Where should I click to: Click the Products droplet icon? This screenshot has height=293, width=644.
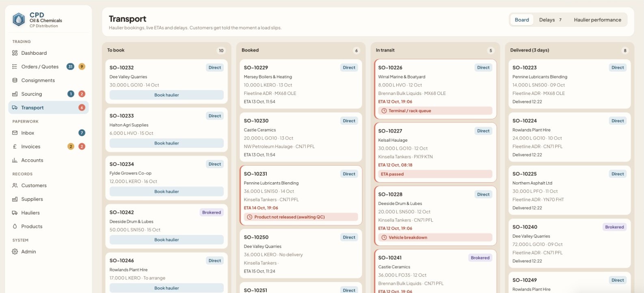point(15,226)
